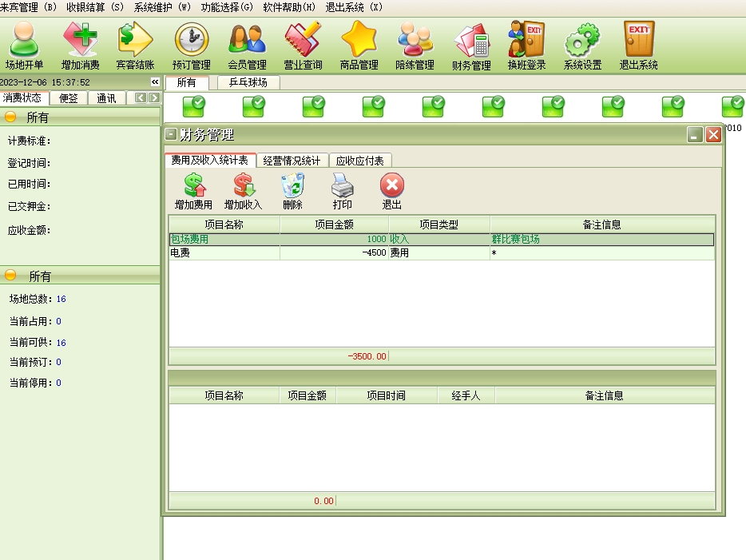This screenshot has width=746, height=560.
Task: Open the 商品管理 star icon
Action: [x=359, y=46]
